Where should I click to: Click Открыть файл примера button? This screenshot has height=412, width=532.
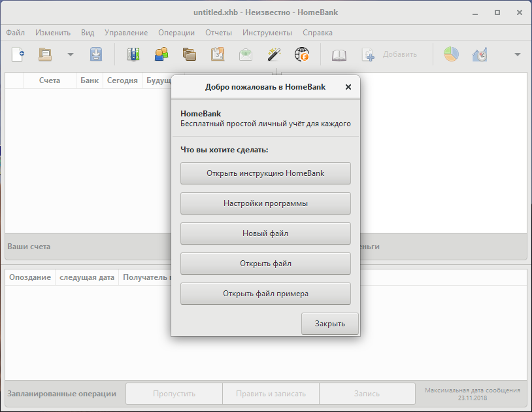point(265,294)
